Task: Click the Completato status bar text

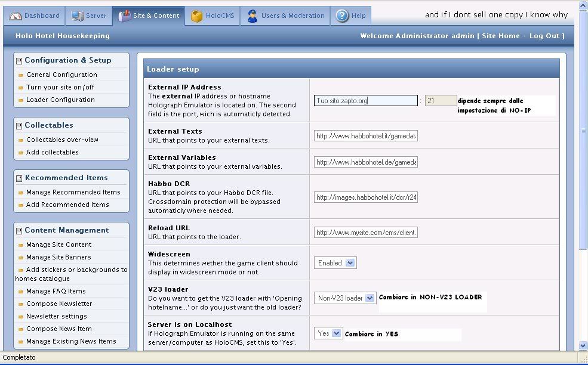Action: tap(19, 357)
